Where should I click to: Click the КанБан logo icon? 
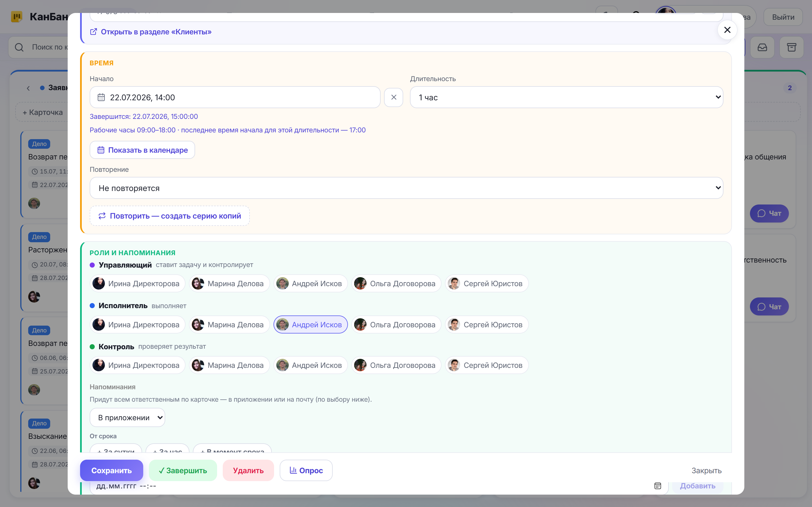pyautogui.click(x=16, y=17)
